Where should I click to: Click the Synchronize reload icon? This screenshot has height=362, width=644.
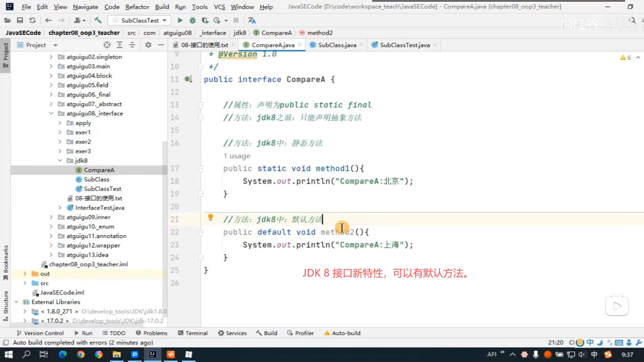tap(33, 20)
